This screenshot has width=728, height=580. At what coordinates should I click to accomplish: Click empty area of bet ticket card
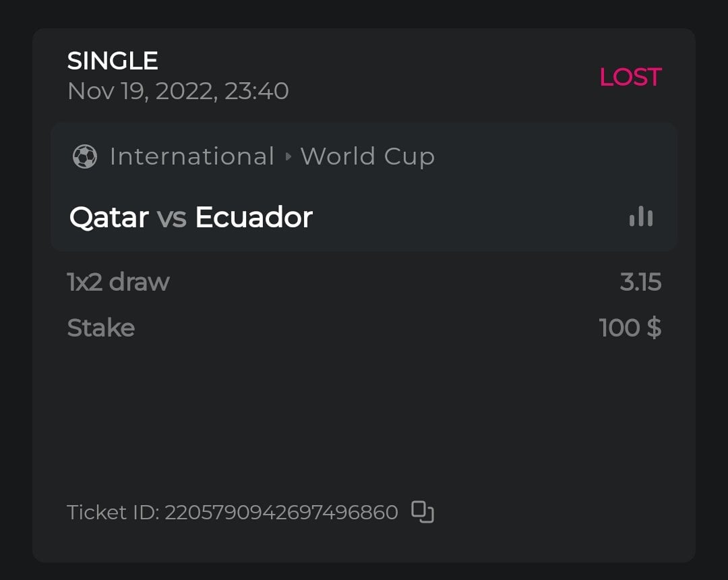click(x=364, y=418)
